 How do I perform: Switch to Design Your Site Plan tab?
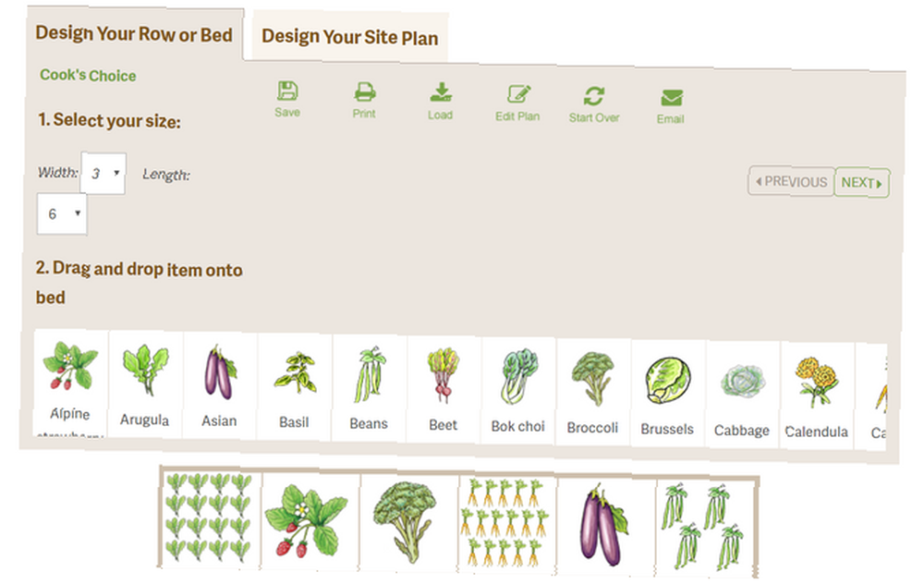pyautogui.click(x=350, y=37)
